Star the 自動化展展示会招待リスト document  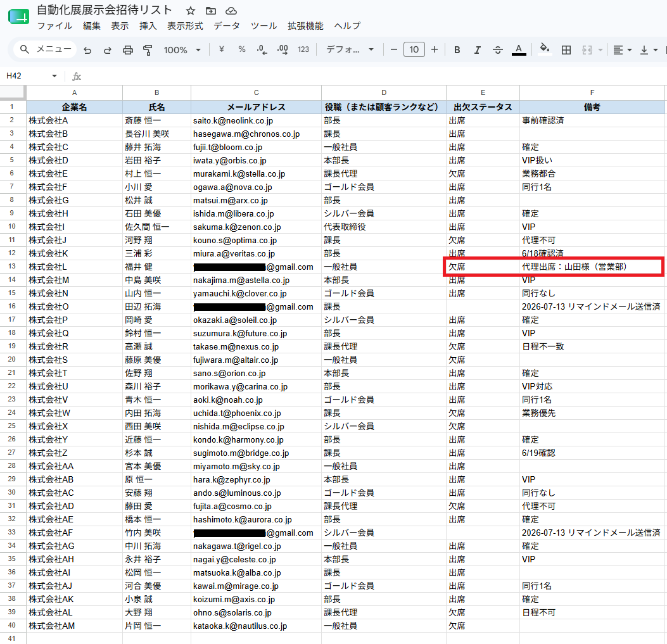point(191,11)
